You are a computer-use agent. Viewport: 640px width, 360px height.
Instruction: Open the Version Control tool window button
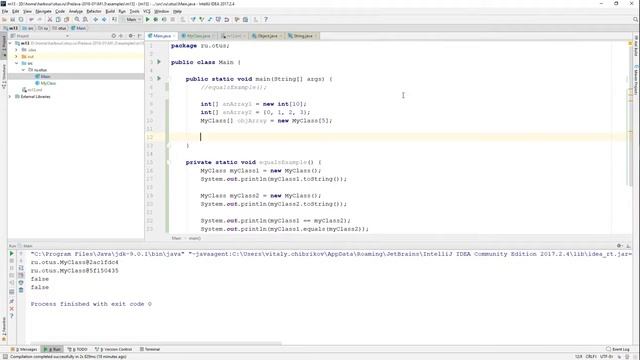click(x=113, y=349)
